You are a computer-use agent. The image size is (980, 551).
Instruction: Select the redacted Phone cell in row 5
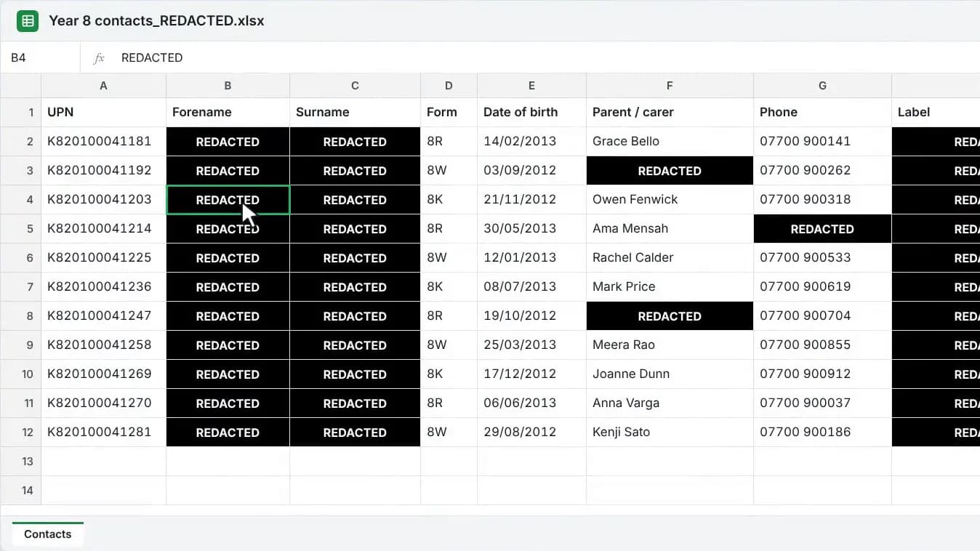coord(822,229)
